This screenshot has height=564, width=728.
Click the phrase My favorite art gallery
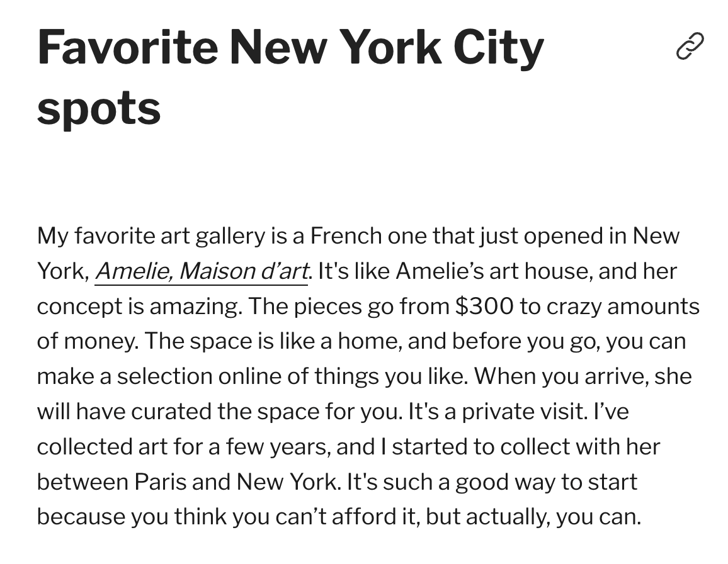coord(151,236)
